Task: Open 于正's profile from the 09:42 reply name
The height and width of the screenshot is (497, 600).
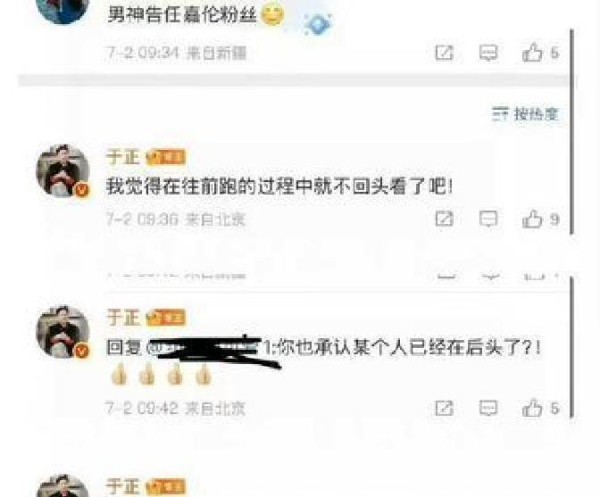Action: pos(123,318)
